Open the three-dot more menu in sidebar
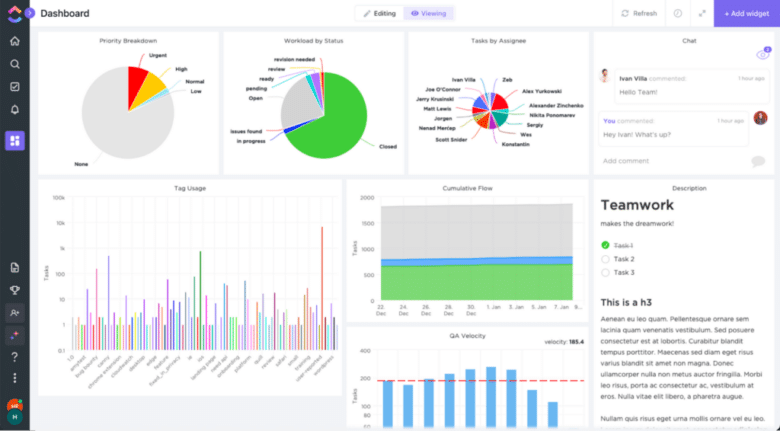 click(x=14, y=378)
